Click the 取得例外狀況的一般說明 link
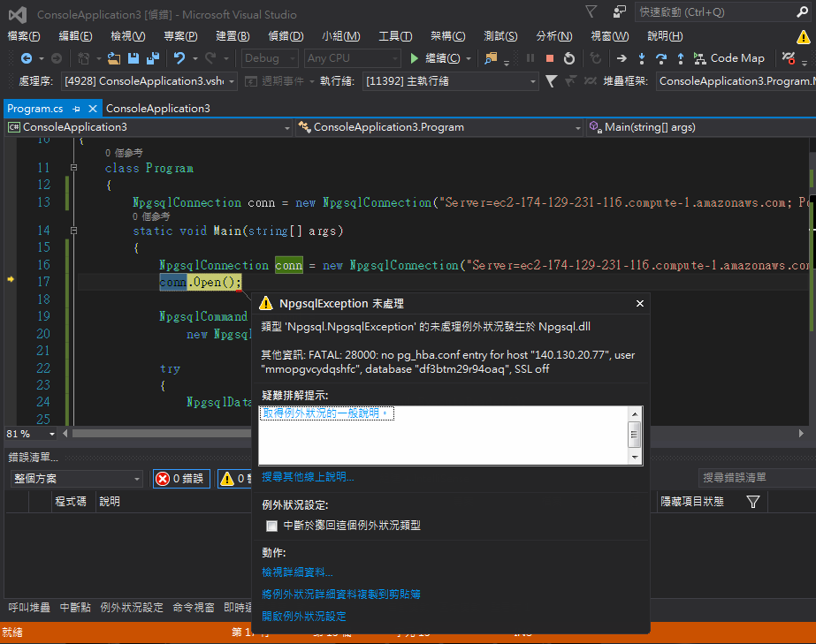Screen dimensions: 816x644 (326, 413)
